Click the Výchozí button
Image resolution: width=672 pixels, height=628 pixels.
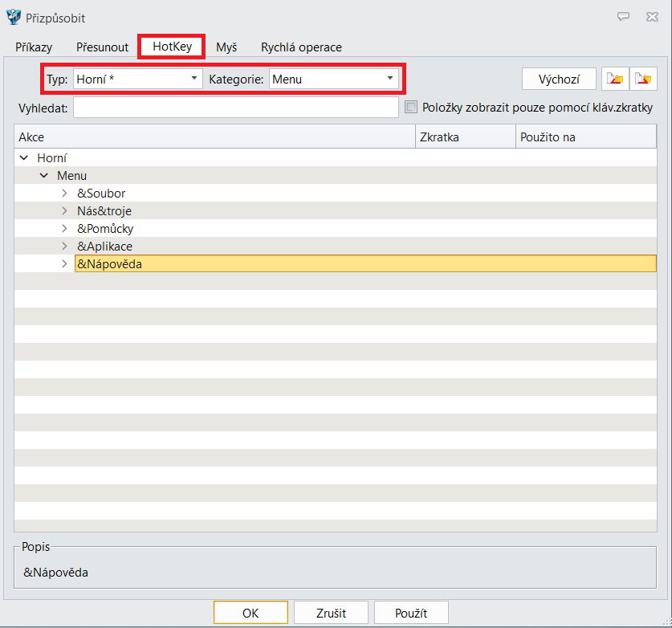pyautogui.click(x=559, y=79)
